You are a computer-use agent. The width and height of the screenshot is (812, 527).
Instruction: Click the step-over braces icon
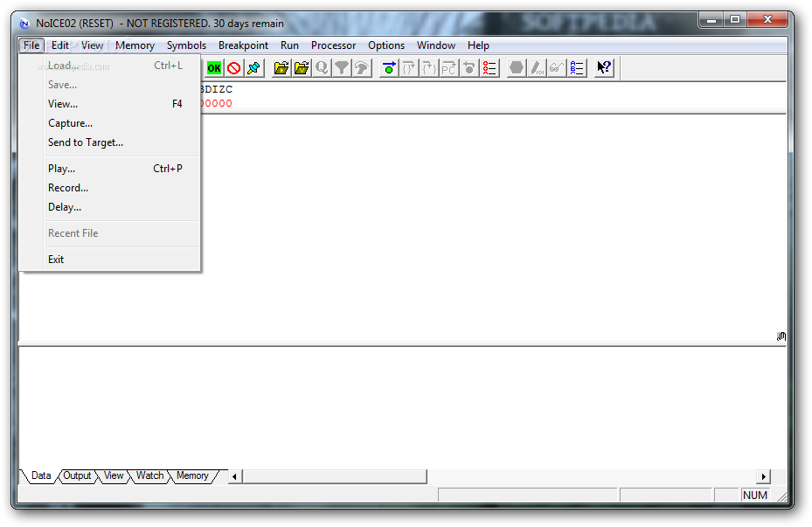(409, 68)
